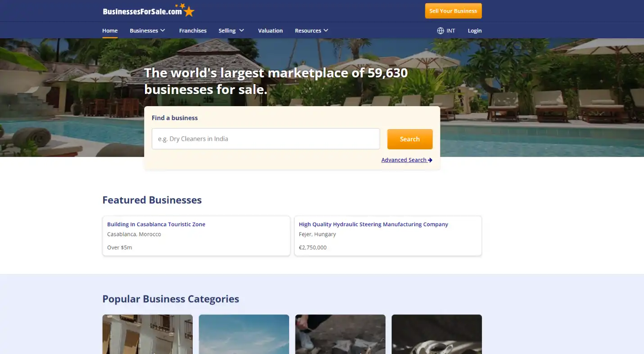Open Building In Casablanca Touristic Zone listing
644x354 pixels.
[x=156, y=224]
